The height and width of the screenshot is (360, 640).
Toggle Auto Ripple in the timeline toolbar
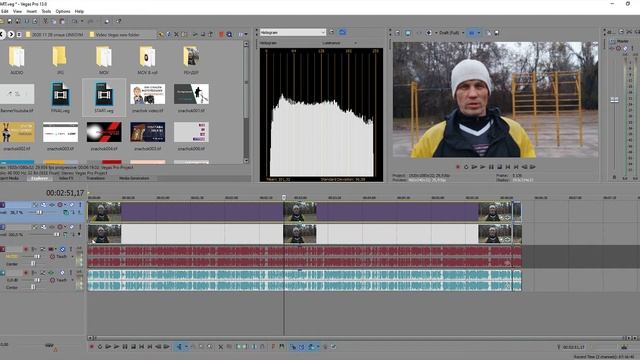point(311,347)
